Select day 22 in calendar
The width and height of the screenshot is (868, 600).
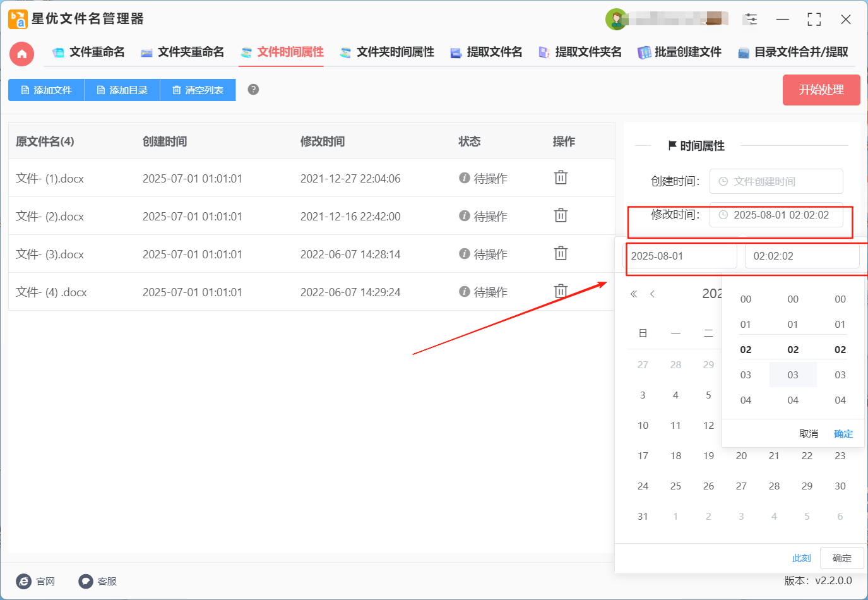click(x=807, y=456)
